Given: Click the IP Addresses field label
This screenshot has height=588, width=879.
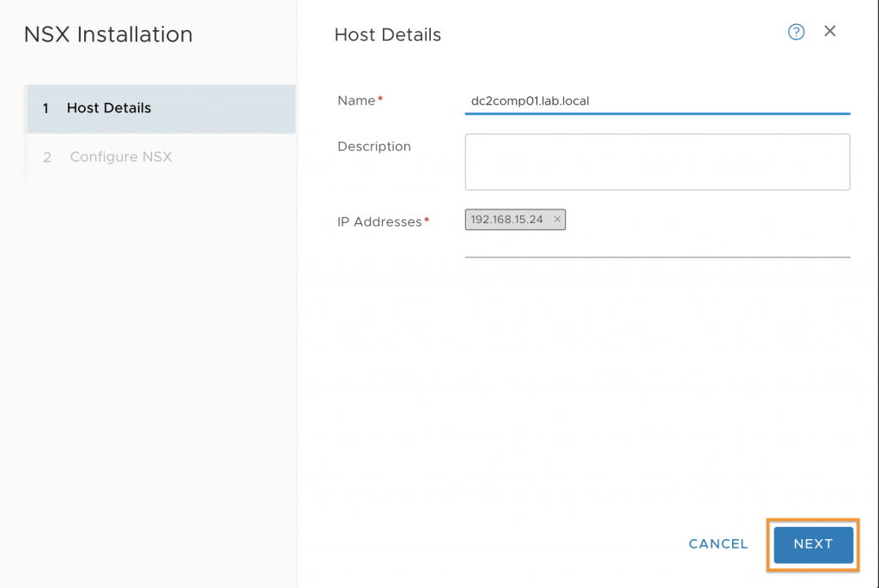Looking at the screenshot, I should pyautogui.click(x=379, y=222).
